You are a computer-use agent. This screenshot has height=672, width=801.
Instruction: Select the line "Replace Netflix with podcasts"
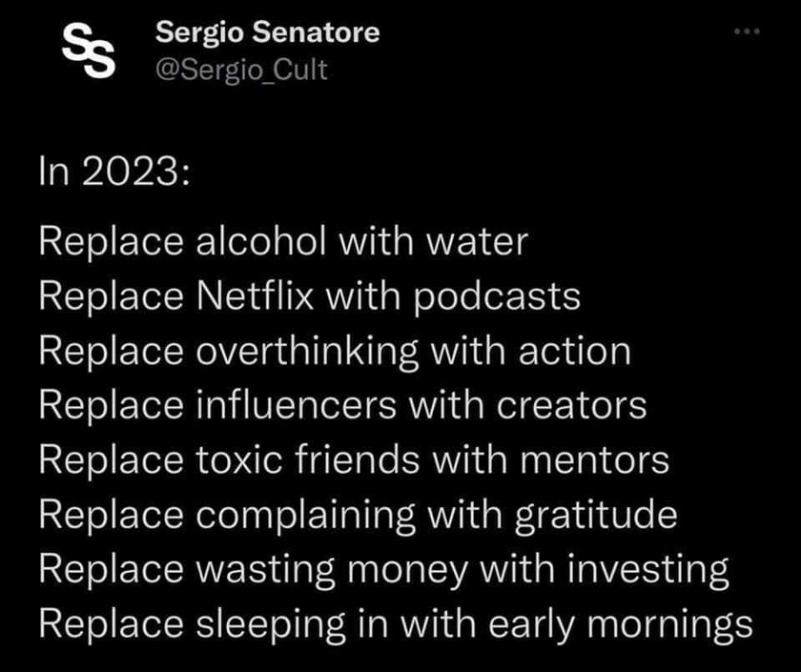tap(310, 296)
